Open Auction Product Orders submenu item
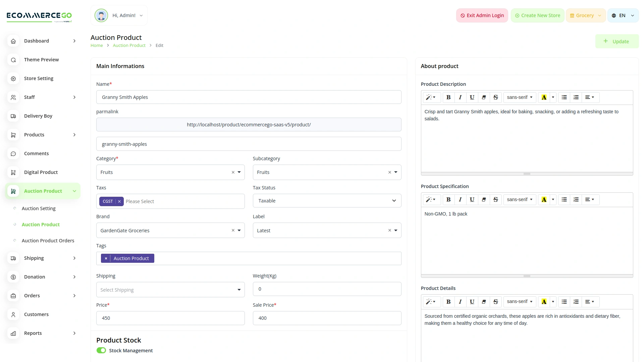Image resolution: width=644 pixels, height=362 pixels. 48,241
